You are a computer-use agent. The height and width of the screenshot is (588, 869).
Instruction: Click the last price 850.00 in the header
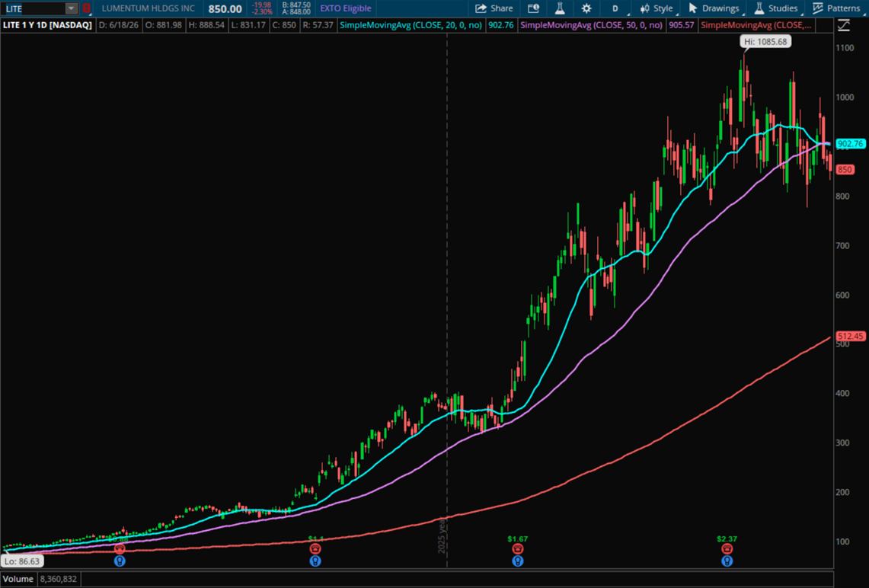[x=225, y=9]
